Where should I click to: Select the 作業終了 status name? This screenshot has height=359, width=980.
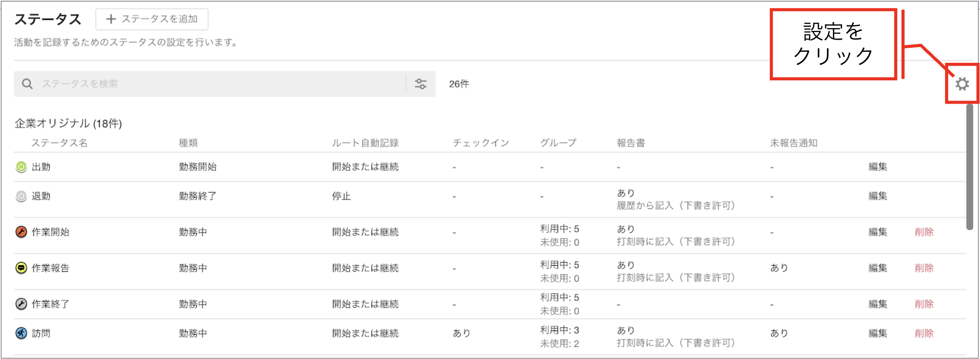[50, 304]
